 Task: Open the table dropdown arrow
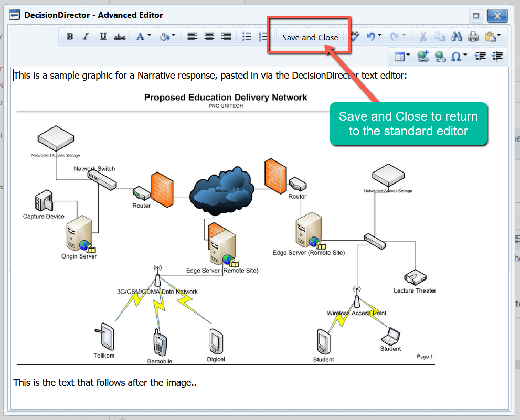point(408,55)
